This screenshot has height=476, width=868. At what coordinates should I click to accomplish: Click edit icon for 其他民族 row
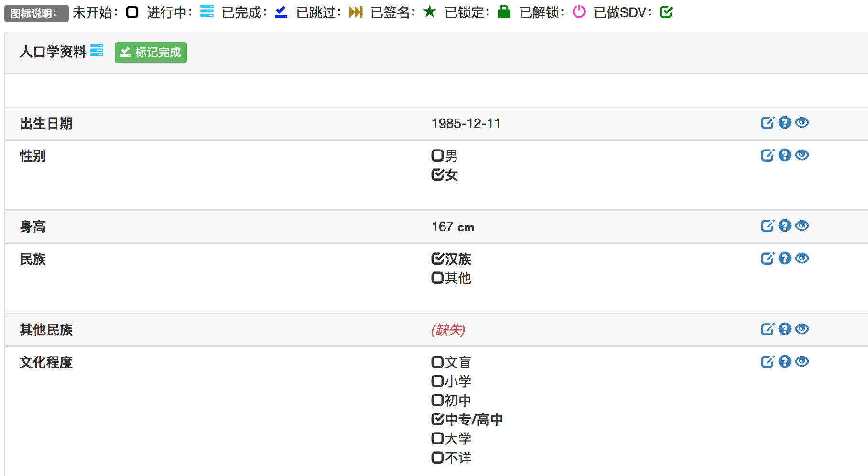click(767, 329)
